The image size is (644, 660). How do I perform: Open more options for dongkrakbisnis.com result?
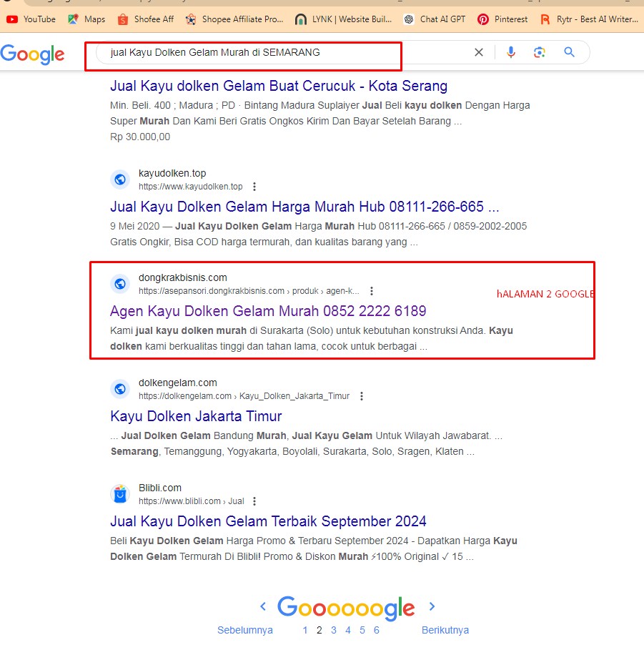point(372,291)
